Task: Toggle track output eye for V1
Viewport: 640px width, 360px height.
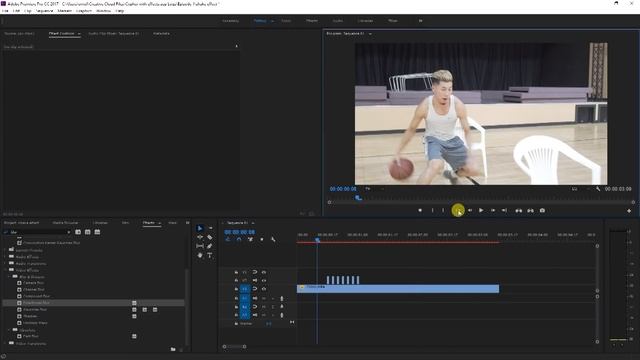Action: (264, 289)
